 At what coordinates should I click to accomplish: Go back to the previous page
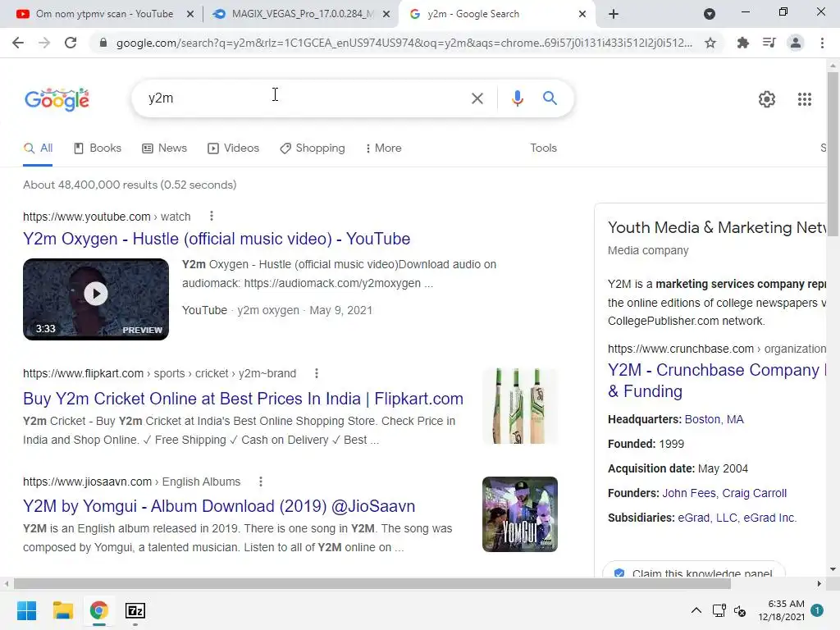pyautogui.click(x=18, y=43)
